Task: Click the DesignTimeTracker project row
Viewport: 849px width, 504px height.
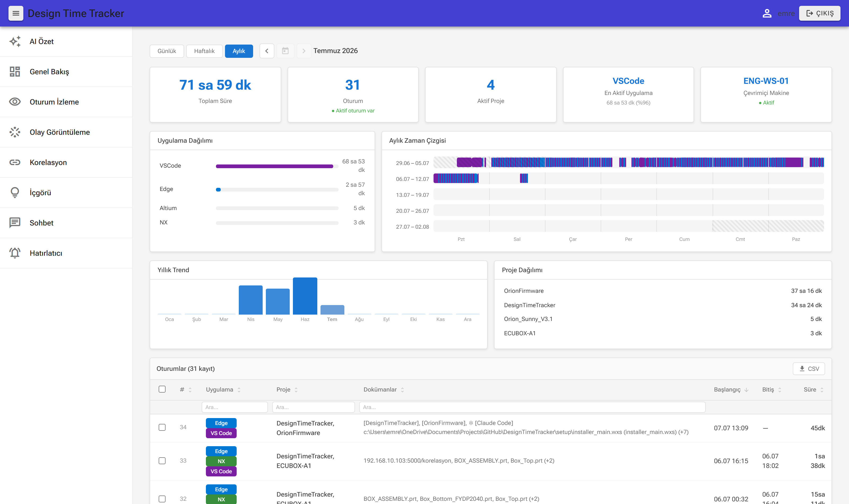Action: click(x=662, y=305)
